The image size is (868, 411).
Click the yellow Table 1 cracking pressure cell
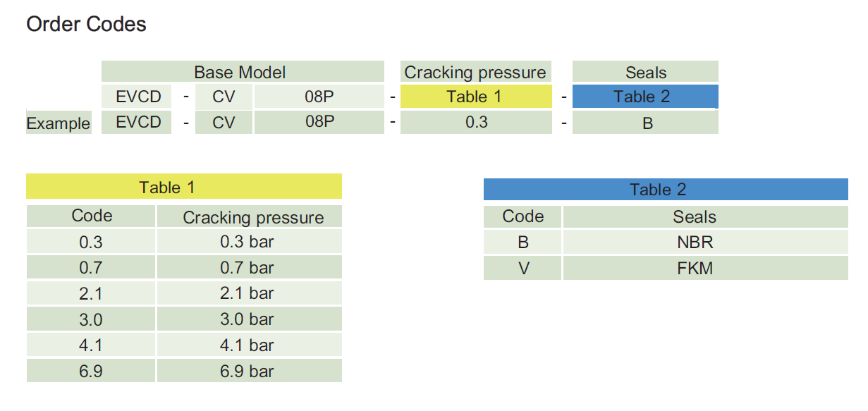pos(475,97)
